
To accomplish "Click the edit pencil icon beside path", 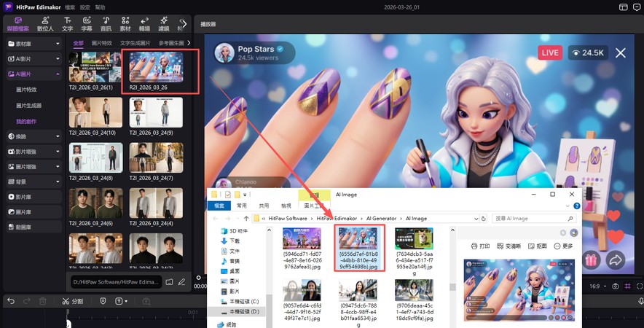I will click(182, 281).
